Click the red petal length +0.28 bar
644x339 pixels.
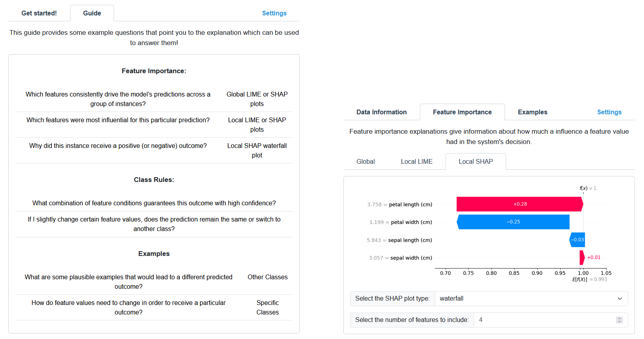(520, 204)
